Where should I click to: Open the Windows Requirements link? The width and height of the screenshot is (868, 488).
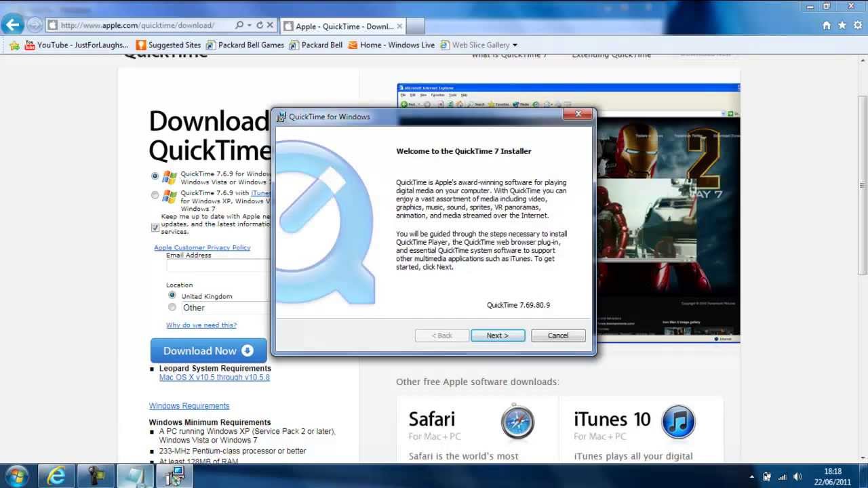(189, 406)
